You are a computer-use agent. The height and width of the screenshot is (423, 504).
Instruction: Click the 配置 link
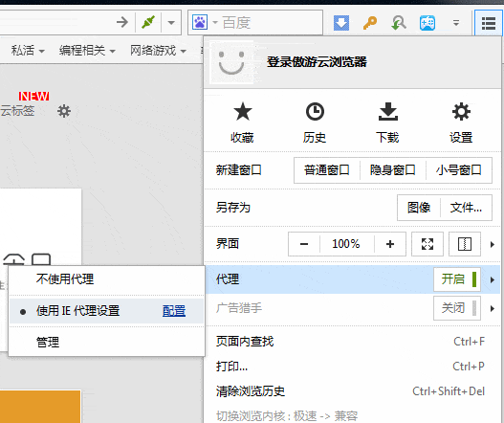click(x=174, y=311)
